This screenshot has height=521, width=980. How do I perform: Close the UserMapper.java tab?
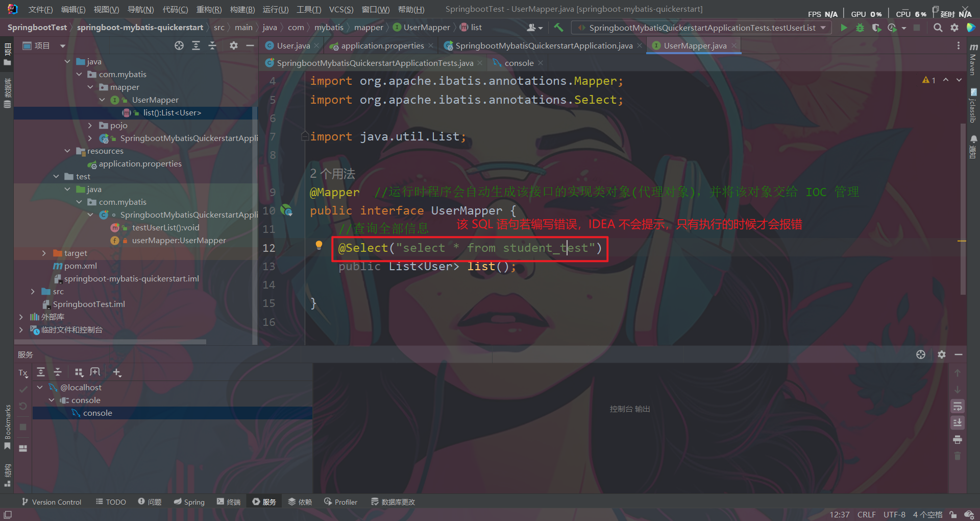734,46
